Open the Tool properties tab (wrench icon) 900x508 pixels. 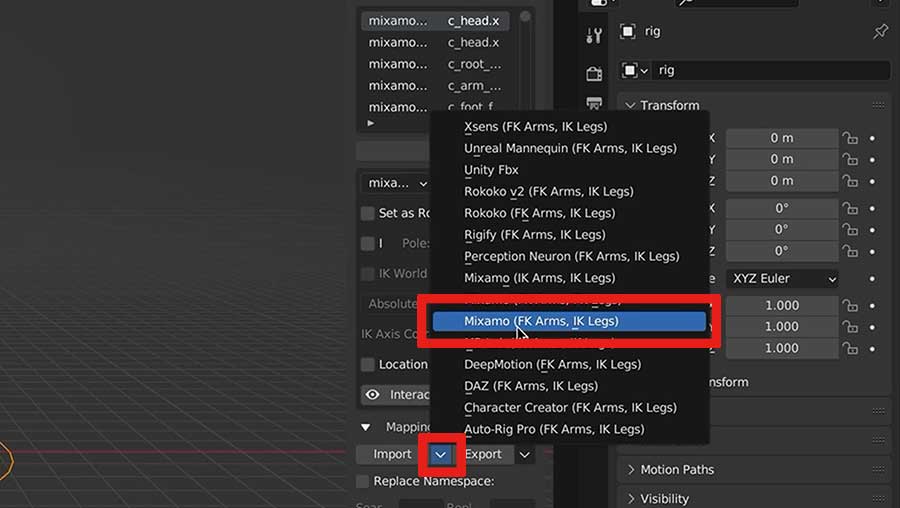[x=594, y=36]
